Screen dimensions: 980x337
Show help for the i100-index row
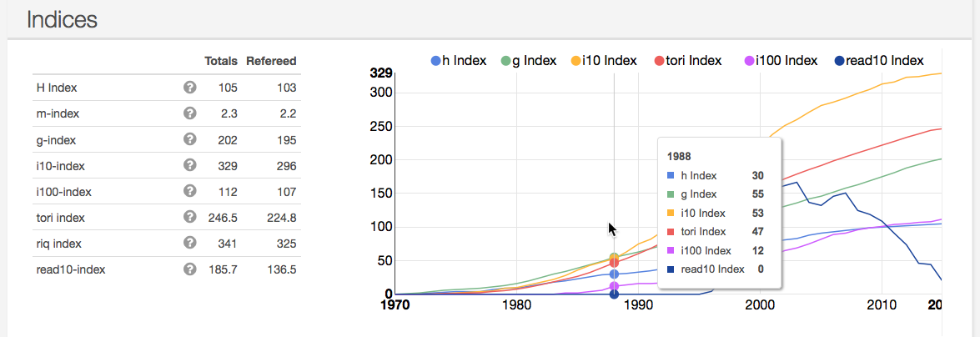[x=189, y=191]
